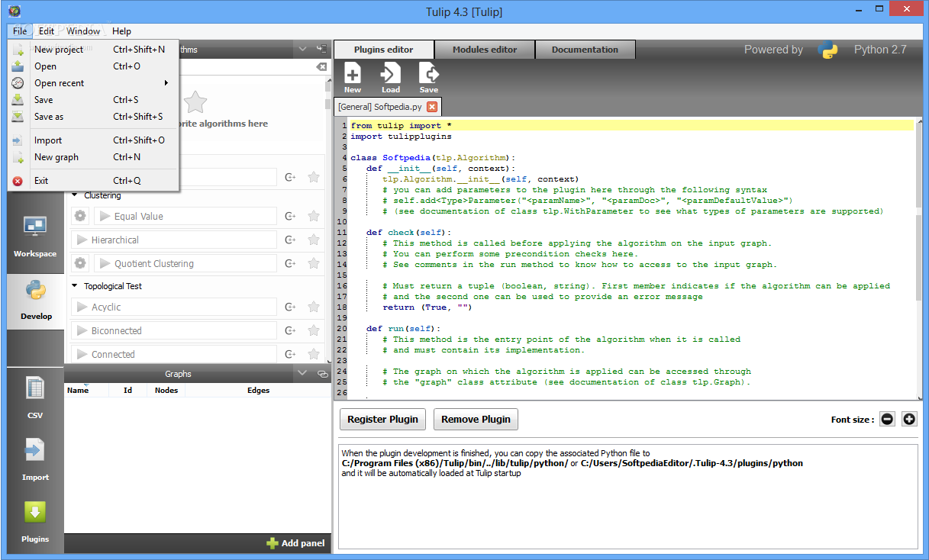Collapse Algorithms panel with chevron
Screen dimensions: 929x560
click(x=303, y=49)
